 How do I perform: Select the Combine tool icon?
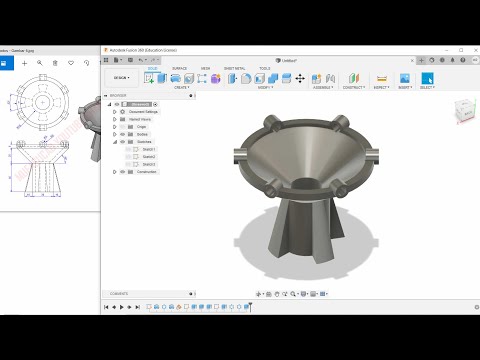273,78
